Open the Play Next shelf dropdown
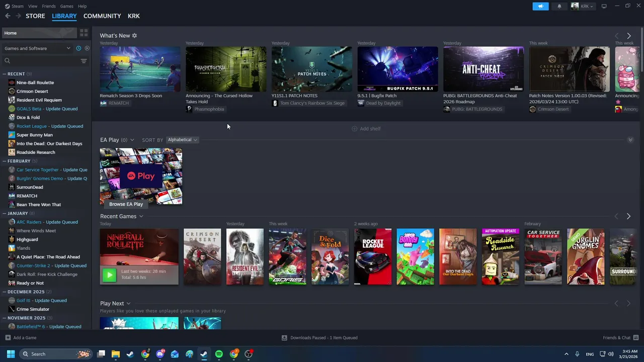644x362 pixels. pos(115,304)
